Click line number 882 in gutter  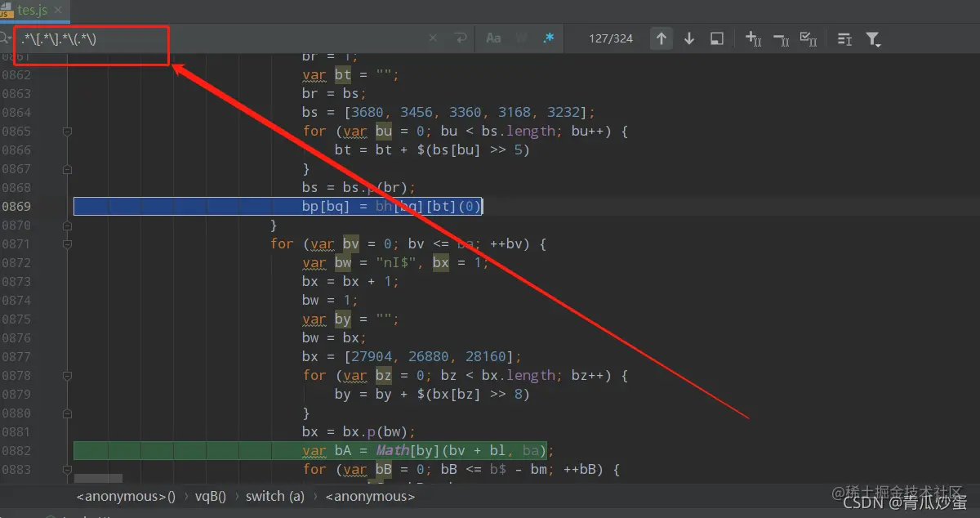(x=16, y=450)
